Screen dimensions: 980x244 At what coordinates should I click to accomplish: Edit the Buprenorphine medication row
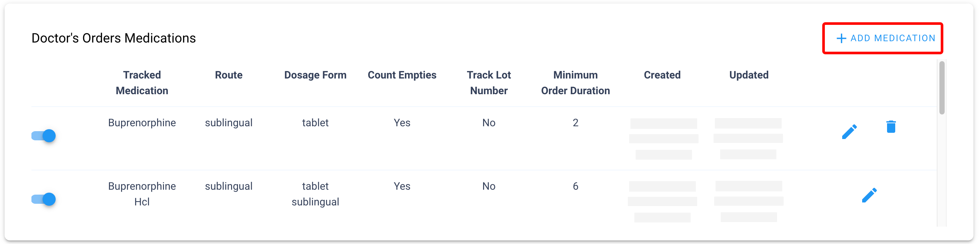click(x=849, y=132)
